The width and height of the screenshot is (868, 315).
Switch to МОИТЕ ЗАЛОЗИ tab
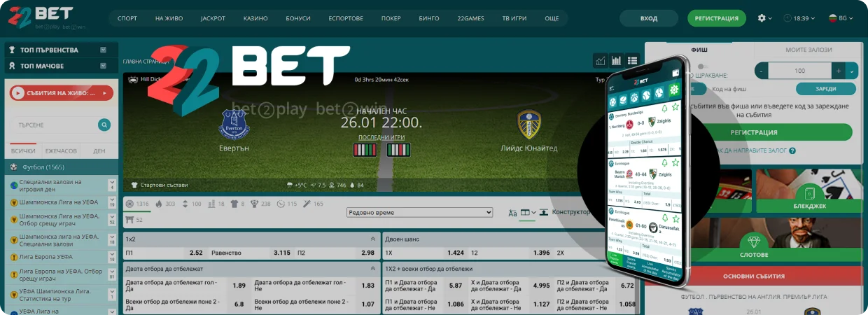(x=808, y=50)
